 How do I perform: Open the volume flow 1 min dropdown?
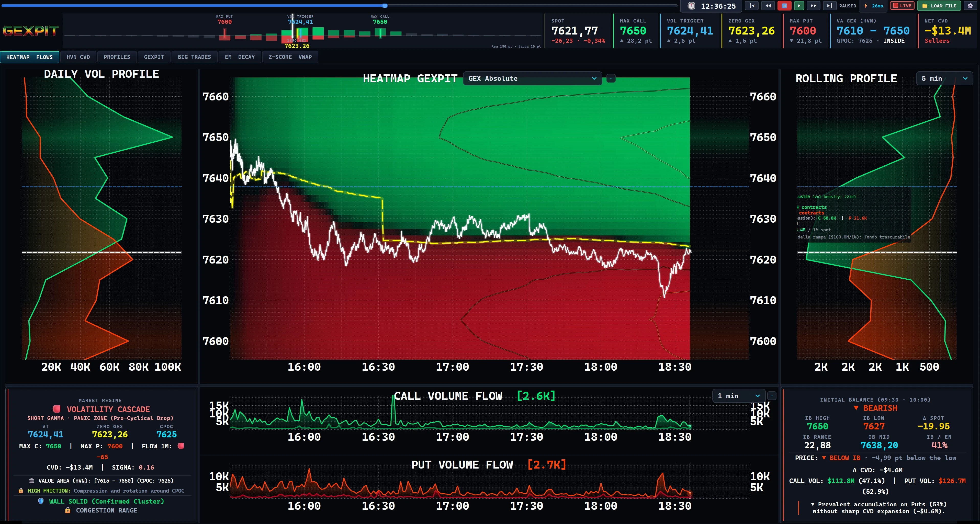click(x=738, y=396)
